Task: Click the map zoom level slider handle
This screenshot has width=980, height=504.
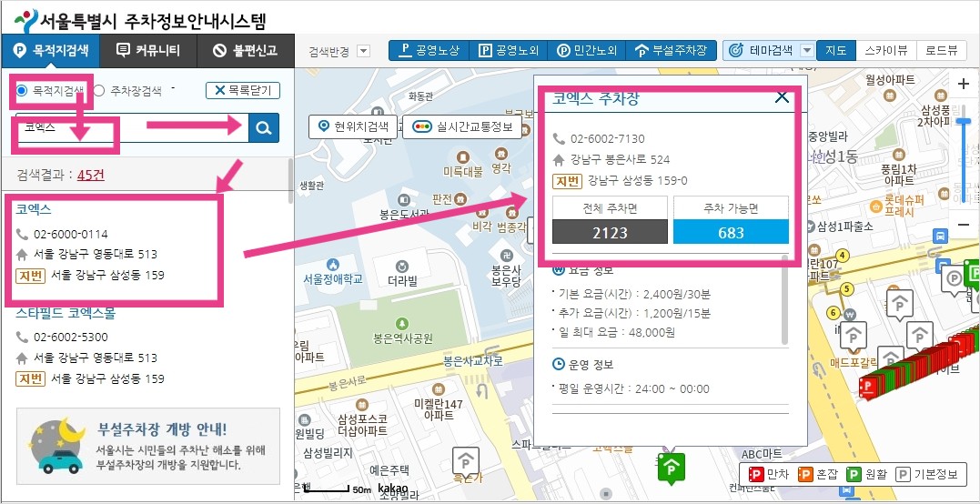Action: pos(963,120)
